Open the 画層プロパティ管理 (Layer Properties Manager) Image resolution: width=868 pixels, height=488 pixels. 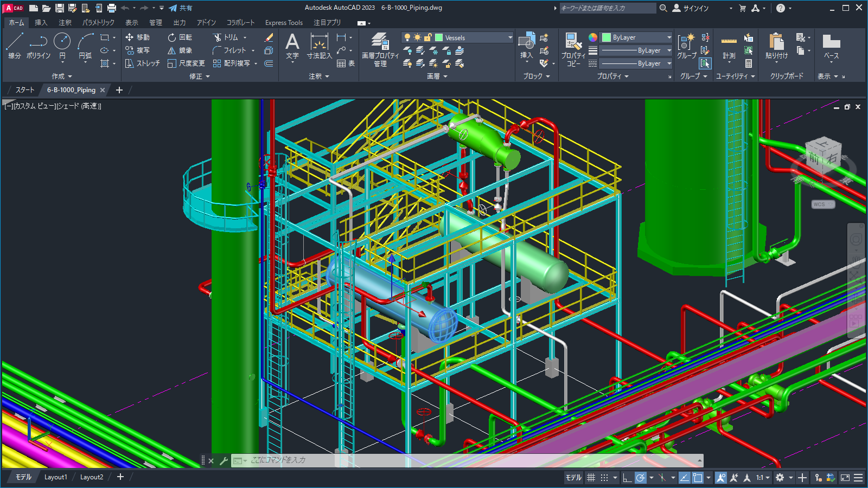click(x=380, y=49)
